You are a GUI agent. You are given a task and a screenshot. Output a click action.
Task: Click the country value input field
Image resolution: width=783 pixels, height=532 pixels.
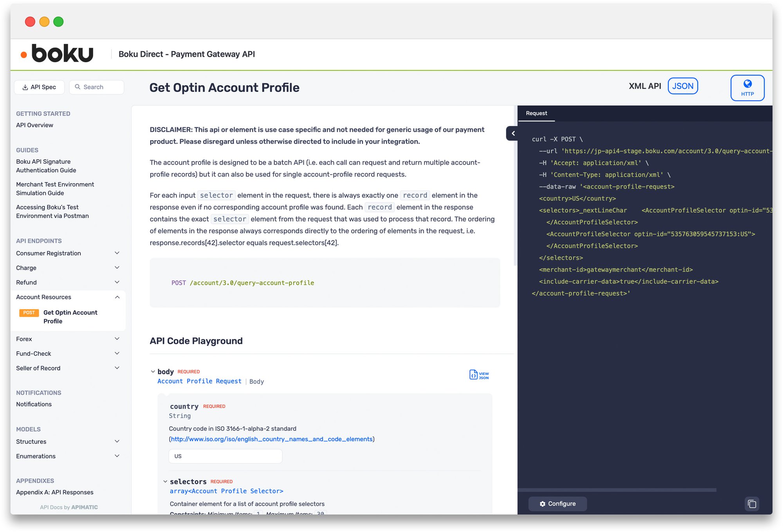tap(226, 456)
